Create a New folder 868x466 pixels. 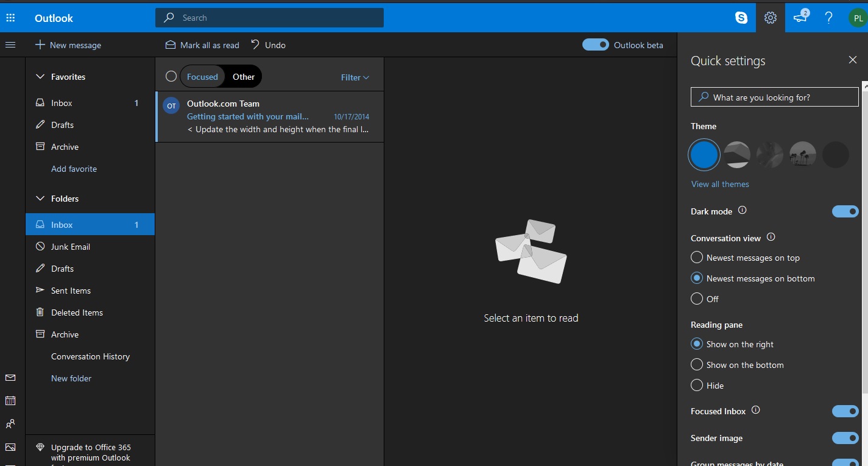click(x=71, y=378)
